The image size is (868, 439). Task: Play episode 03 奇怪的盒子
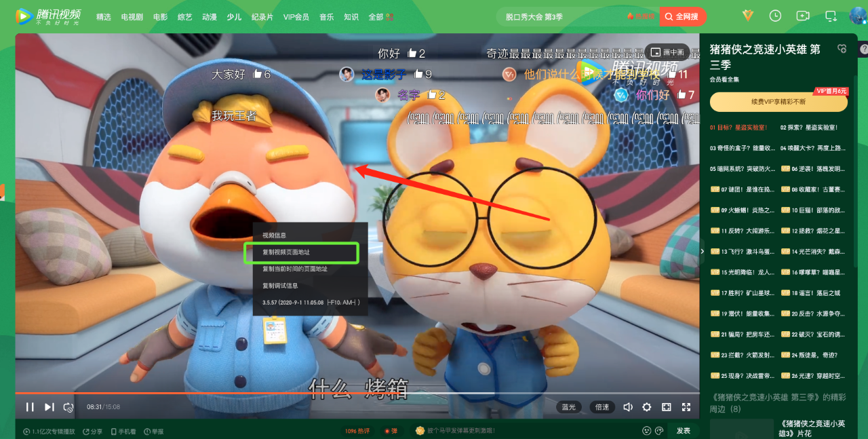click(743, 148)
